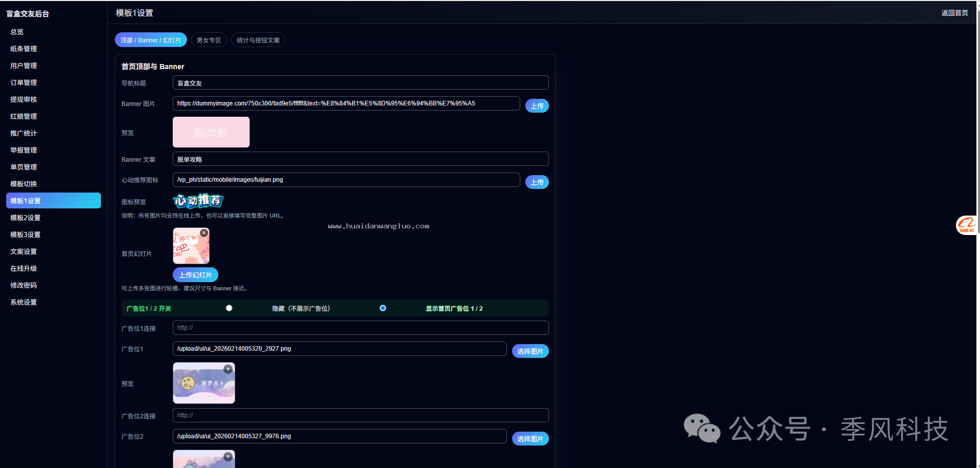Click the 盲盒交友后台 sidebar title
Image resolution: width=980 pixels, height=468 pixels.
pos(28,14)
